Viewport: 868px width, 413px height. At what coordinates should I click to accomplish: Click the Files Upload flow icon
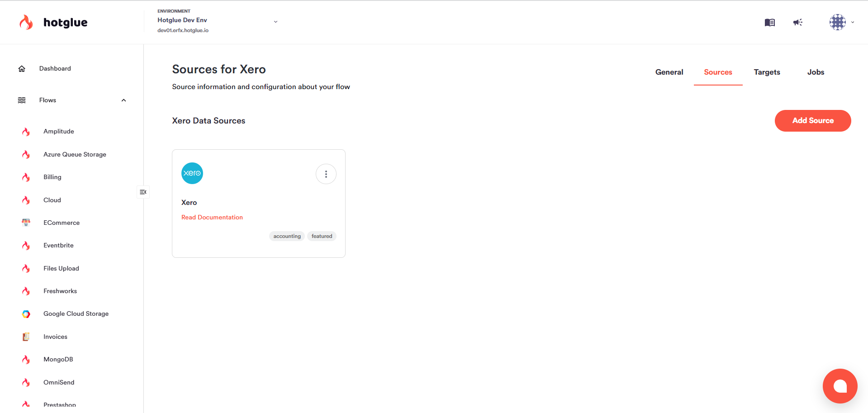(x=26, y=268)
